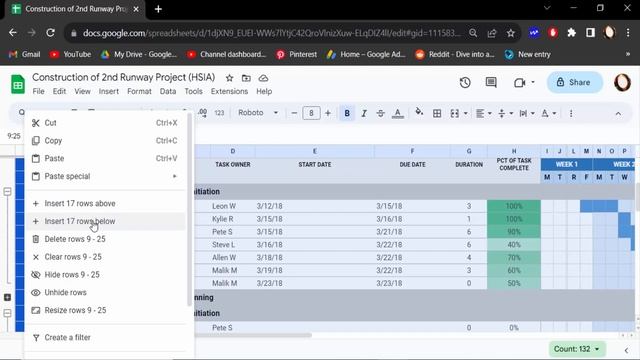Select Clear rows 9 - 25
This screenshot has width=640, height=360.
[x=105, y=257]
